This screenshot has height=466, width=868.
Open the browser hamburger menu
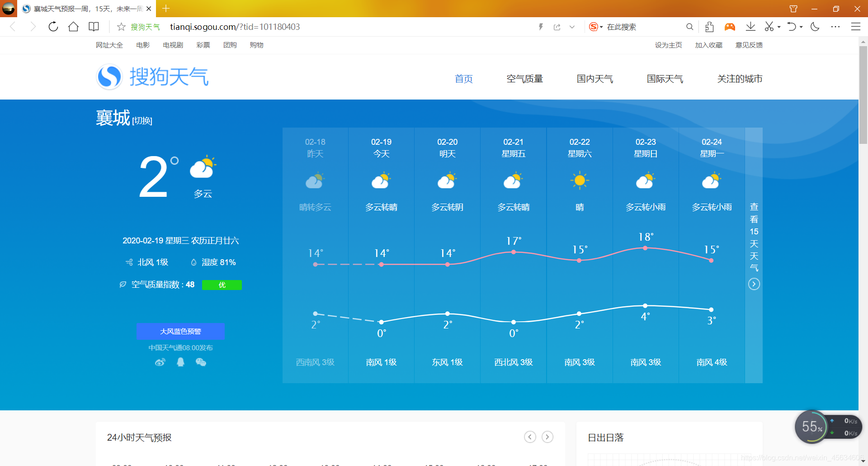(856, 27)
